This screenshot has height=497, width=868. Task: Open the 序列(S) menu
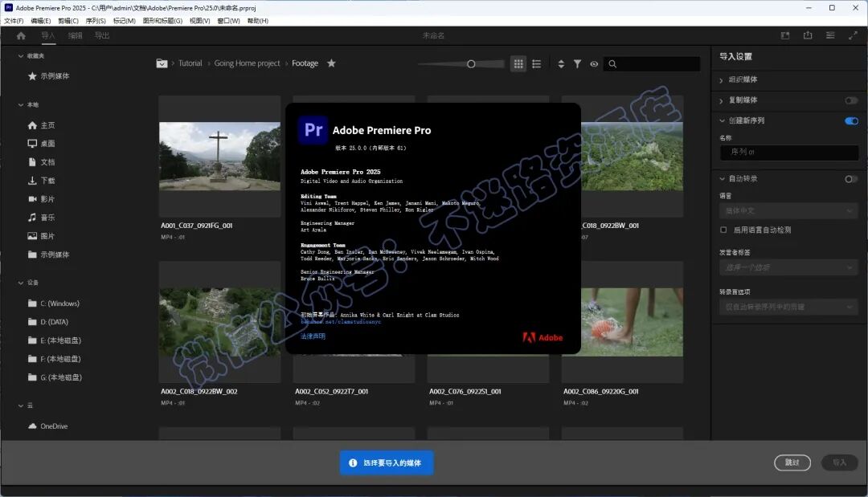tap(95, 21)
